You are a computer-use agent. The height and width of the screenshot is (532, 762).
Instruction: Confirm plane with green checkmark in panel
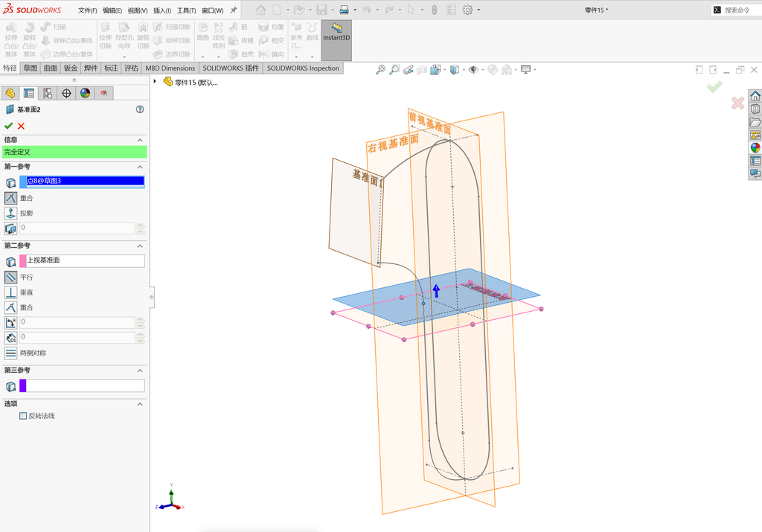[x=8, y=126]
